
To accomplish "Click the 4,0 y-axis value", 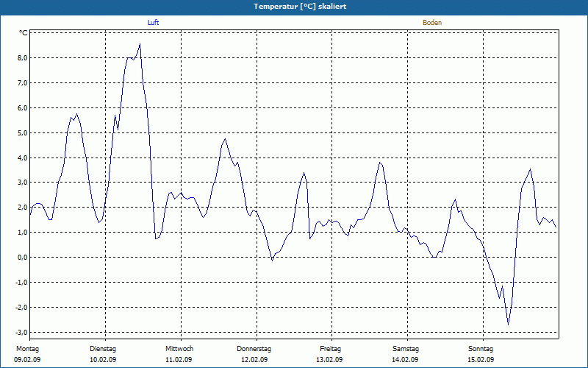I will point(21,158).
